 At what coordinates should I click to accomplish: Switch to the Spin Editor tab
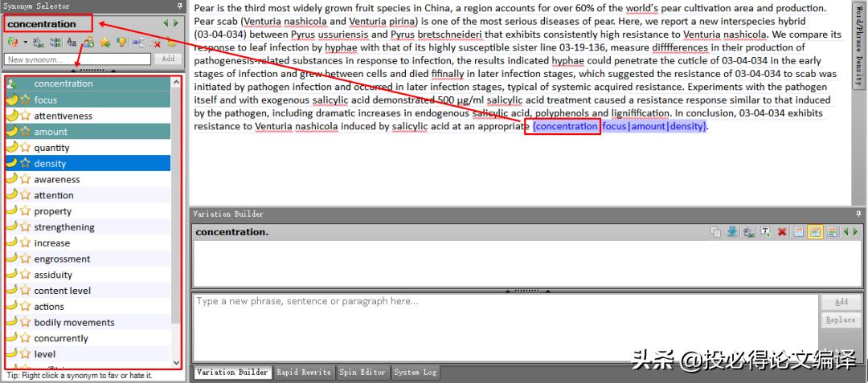(x=362, y=372)
